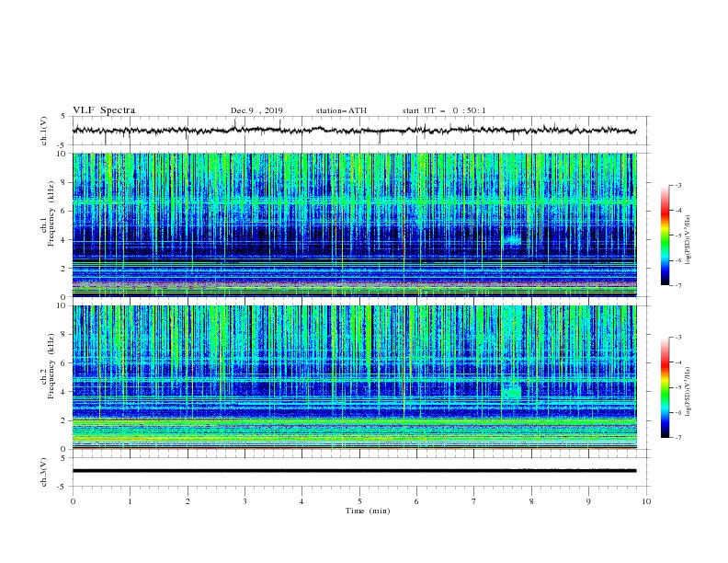The image size is (728, 563).
Task: Click the log(PSD)(V²/Hz) label beside the ch.1 color bar
Action: click(688, 240)
